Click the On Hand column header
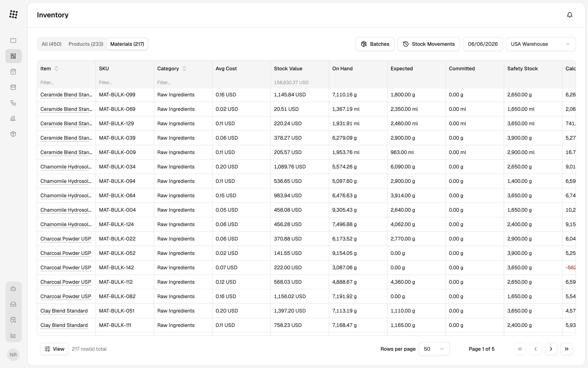This screenshot has width=588, height=368. click(342, 69)
